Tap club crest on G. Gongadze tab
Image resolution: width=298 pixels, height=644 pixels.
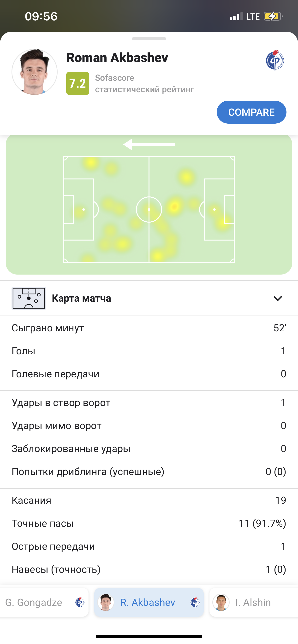click(80, 602)
